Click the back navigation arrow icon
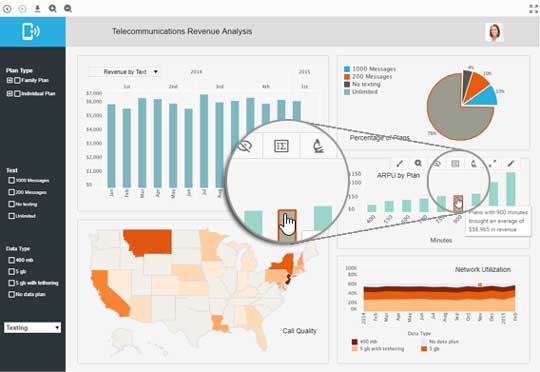 pos(7,9)
